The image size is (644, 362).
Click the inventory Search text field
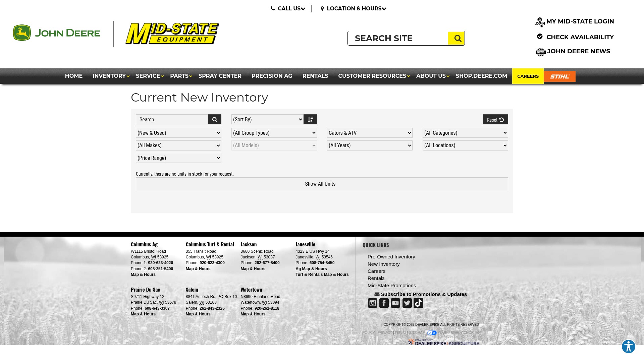[172, 119]
